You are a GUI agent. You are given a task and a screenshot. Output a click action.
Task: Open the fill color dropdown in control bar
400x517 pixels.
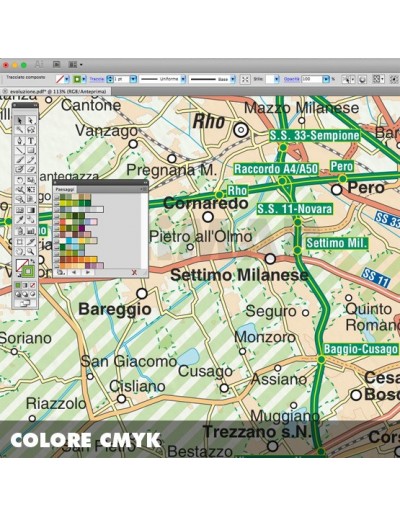tap(67, 79)
